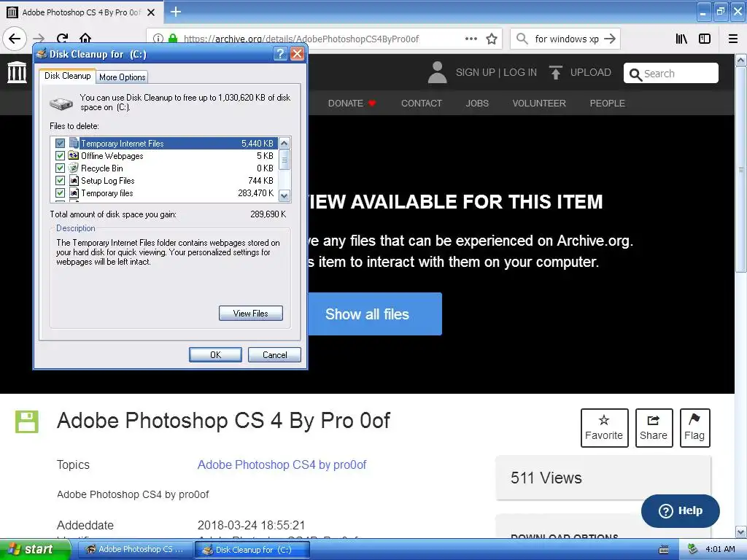Viewport: 747px width, 560px height.
Task: Click the upload arrow icon
Action: pyautogui.click(x=555, y=72)
